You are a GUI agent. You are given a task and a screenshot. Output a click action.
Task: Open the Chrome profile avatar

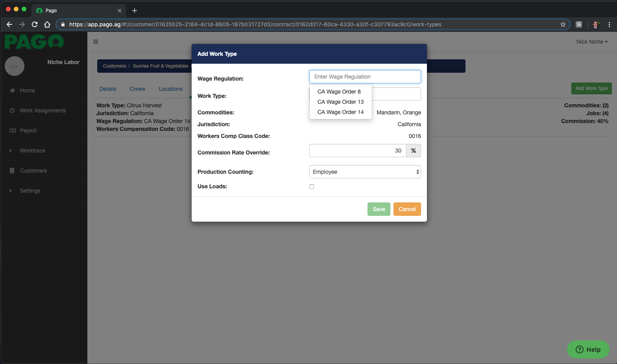pos(596,24)
